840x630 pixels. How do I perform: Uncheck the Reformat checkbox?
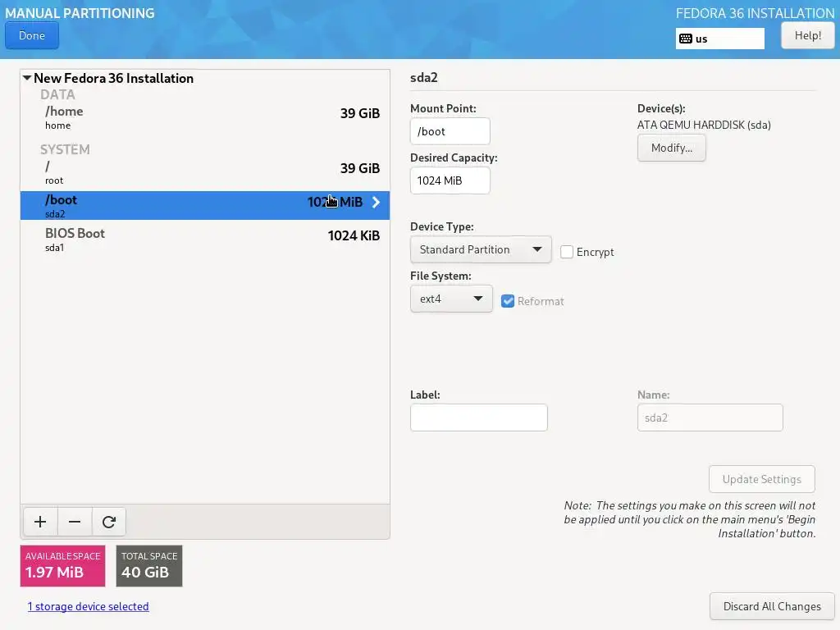507,301
